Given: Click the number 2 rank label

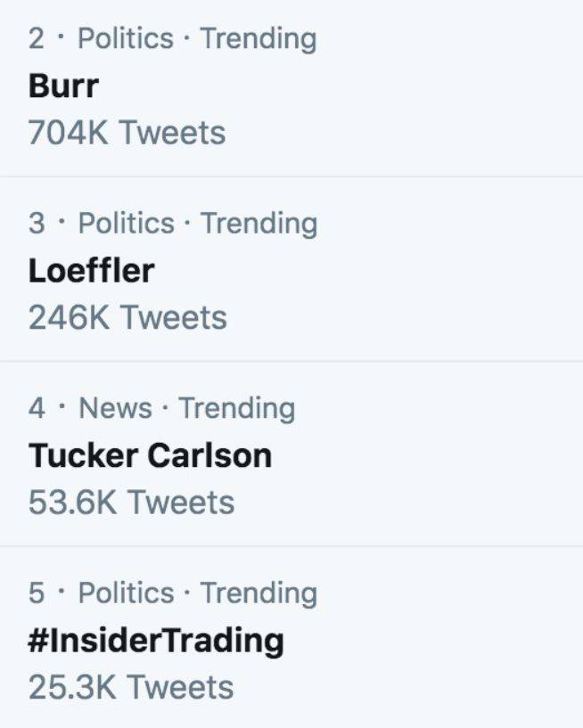Looking at the screenshot, I should 37,38.
